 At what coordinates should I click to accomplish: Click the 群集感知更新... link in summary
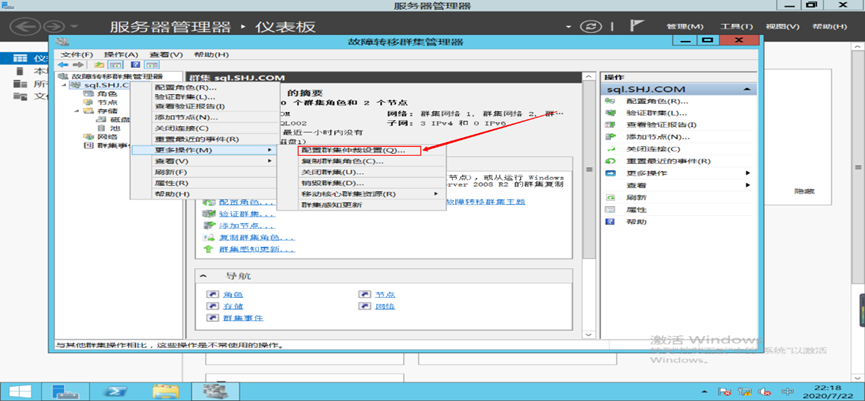pos(257,249)
